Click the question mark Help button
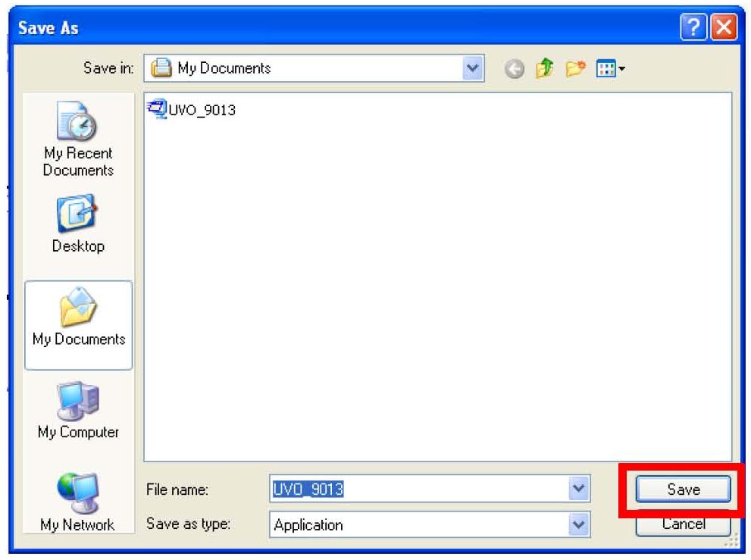The width and height of the screenshot is (751, 560). coord(691,29)
